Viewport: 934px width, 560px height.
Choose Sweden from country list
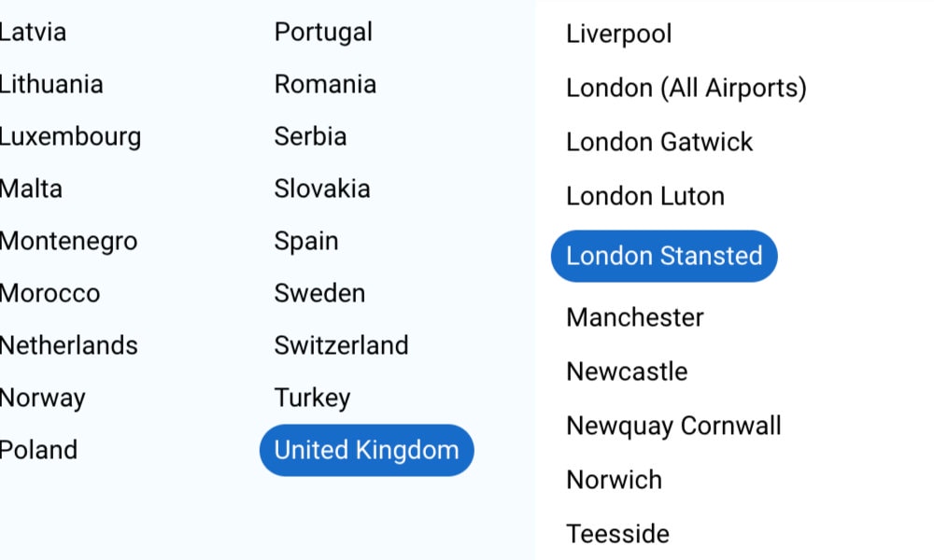point(319,293)
